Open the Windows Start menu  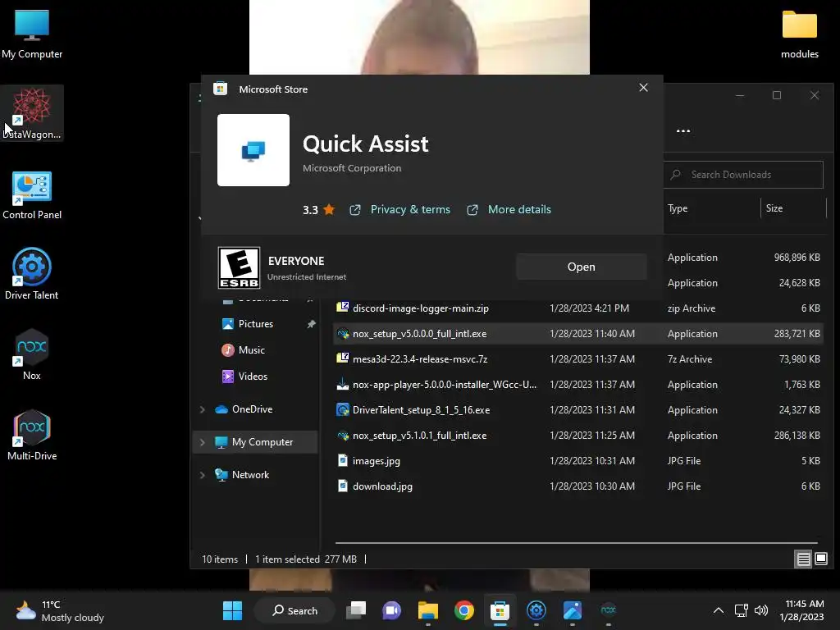tap(232, 610)
